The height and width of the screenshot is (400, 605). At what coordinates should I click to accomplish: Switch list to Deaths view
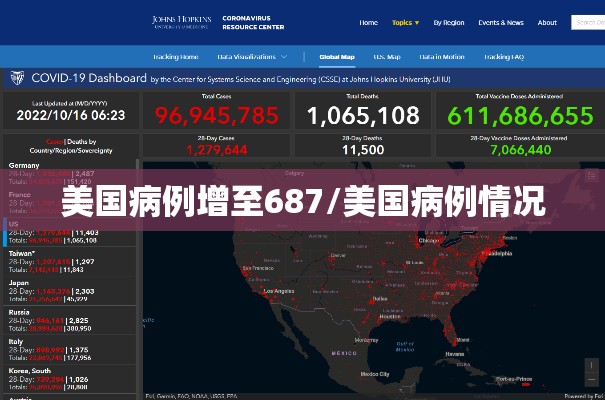(81, 142)
